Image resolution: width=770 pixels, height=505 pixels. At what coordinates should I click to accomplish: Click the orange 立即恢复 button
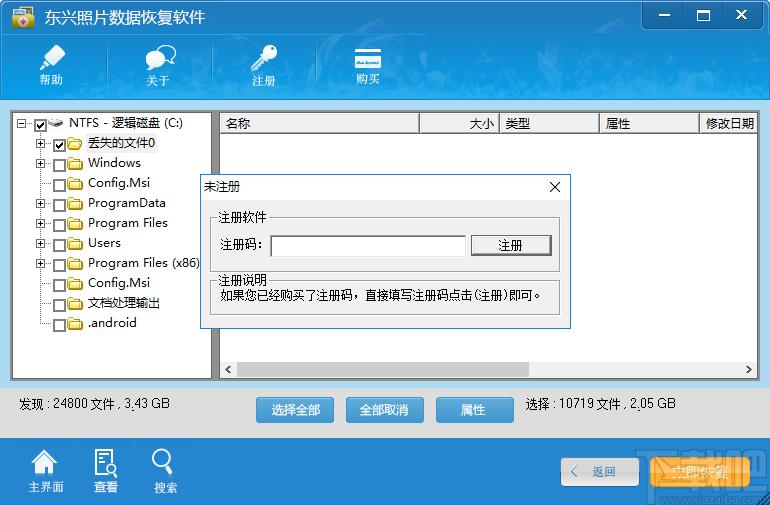pos(699,472)
